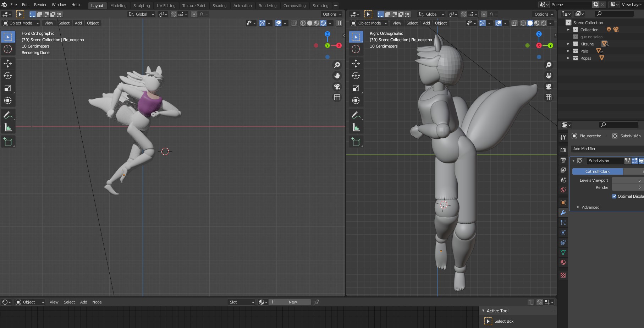This screenshot has width=644, height=328.
Task: Enable rendered shading in left viewport
Action: coord(323,23)
